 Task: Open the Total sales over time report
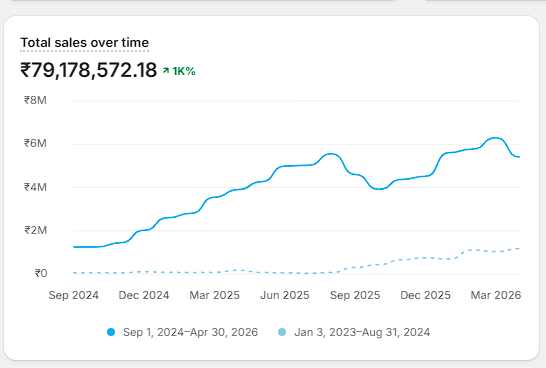(x=85, y=43)
